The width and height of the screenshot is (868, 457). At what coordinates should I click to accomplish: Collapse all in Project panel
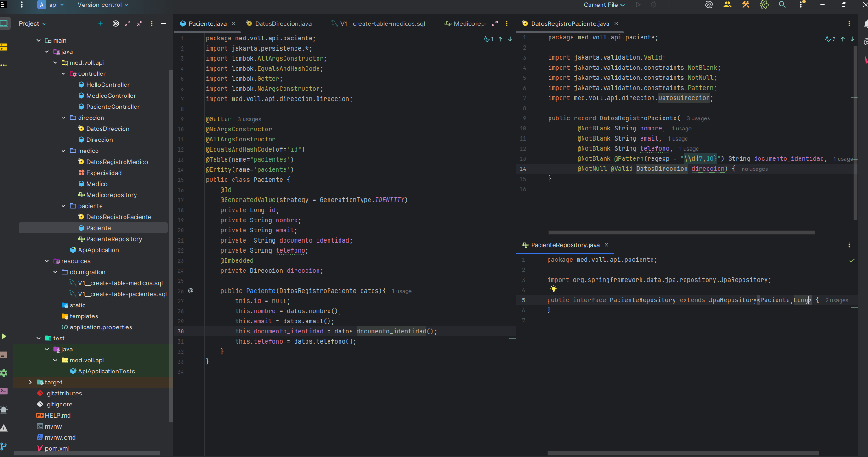click(140, 23)
